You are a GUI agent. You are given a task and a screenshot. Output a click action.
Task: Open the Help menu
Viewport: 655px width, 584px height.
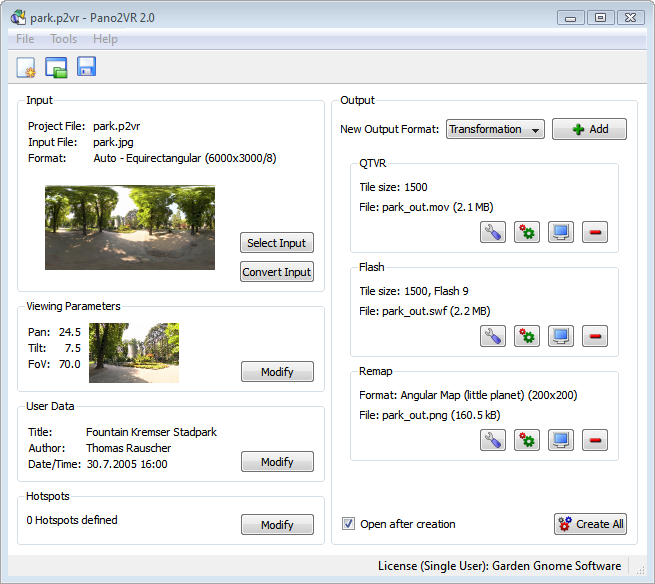pyautogui.click(x=105, y=39)
